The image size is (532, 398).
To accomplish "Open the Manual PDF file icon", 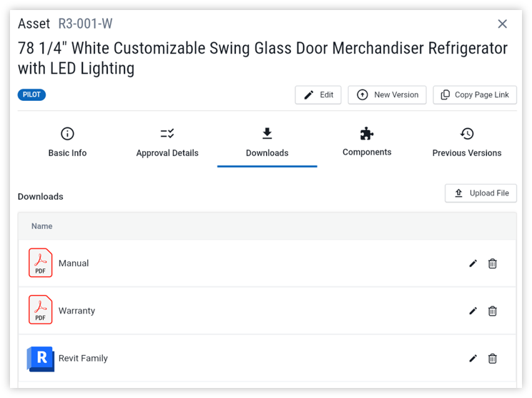I will coord(41,263).
